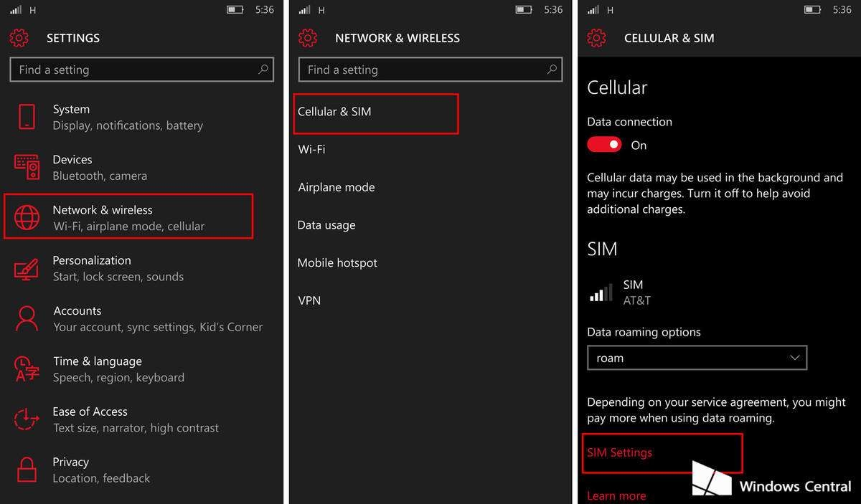This screenshot has width=861, height=504.
Task: Turn off the Data connection toggle
Action: pos(604,145)
